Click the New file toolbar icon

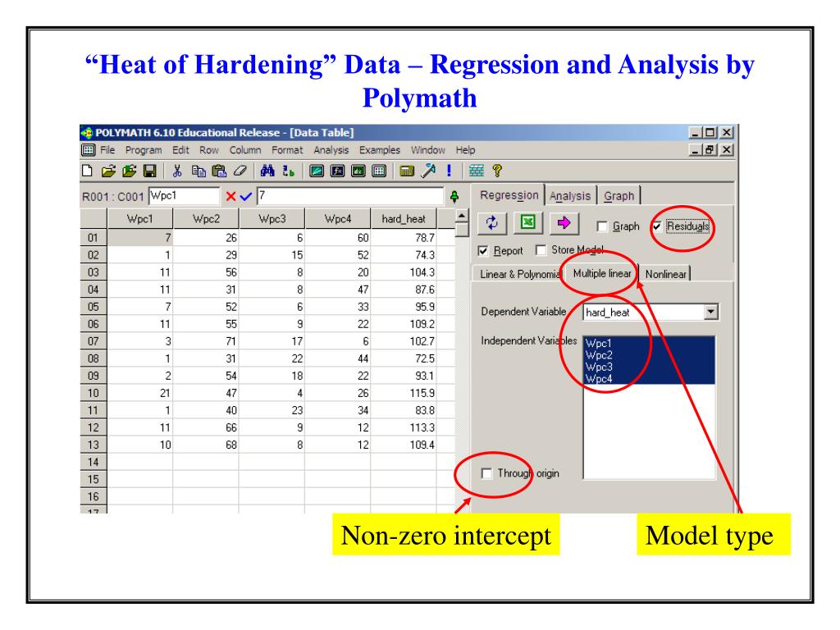click(x=87, y=171)
